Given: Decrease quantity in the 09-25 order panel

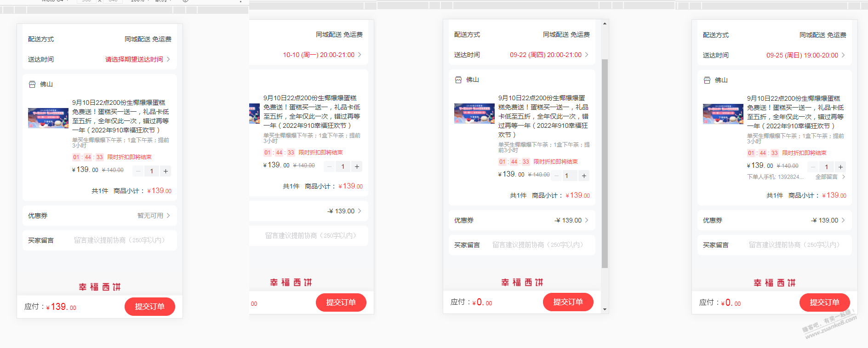Looking at the screenshot, I should pos(813,167).
